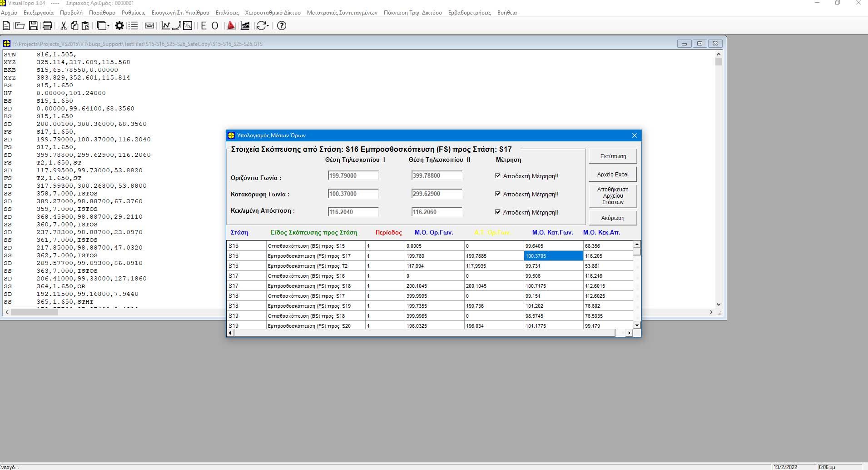Click the printer icon in toolbar
The height and width of the screenshot is (470, 868).
tap(47, 26)
